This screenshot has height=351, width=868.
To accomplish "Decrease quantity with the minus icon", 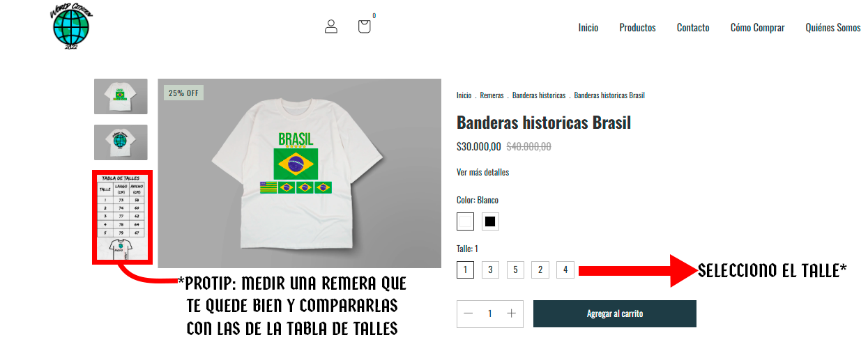I will click(x=469, y=313).
